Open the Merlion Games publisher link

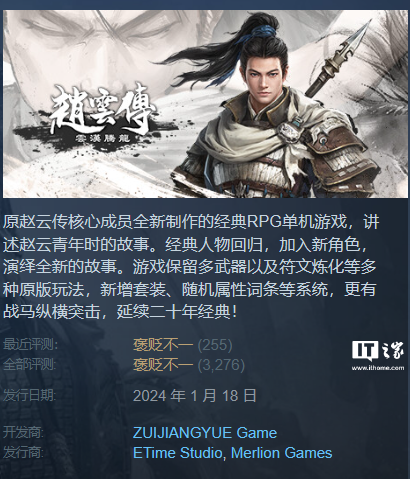click(x=282, y=453)
